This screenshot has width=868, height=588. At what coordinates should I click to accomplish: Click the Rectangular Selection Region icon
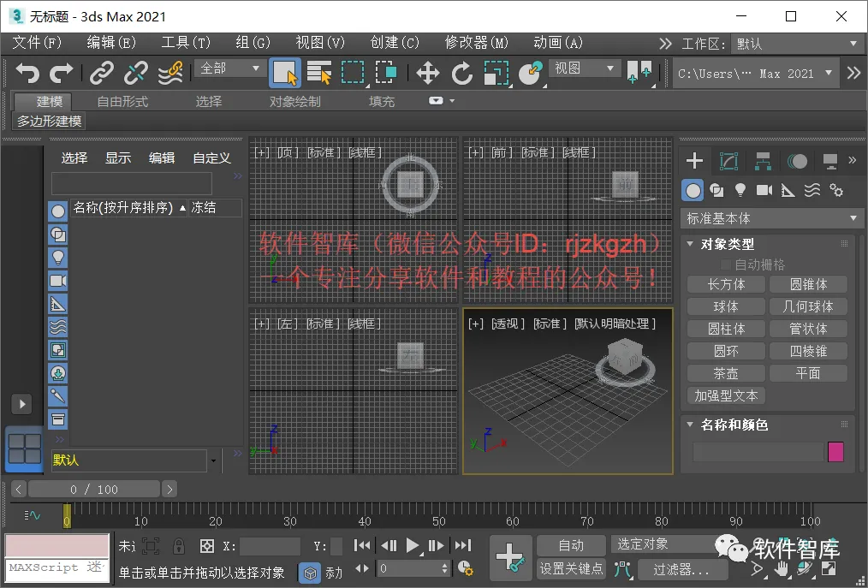tap(353, 73)
